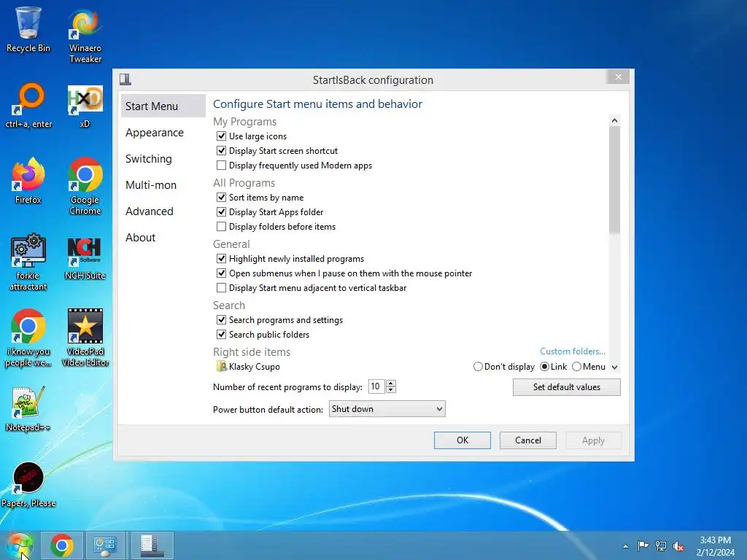The width and height of the screenshot is (747, 560).
Task: Click the Apply button
Action: (x=593, y=440)
